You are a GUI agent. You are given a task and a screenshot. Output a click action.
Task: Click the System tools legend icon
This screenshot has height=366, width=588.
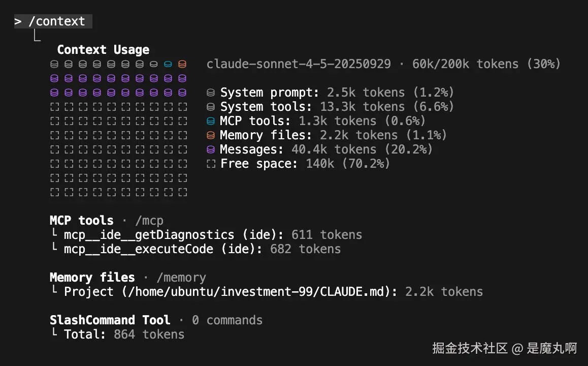point(211,107)
